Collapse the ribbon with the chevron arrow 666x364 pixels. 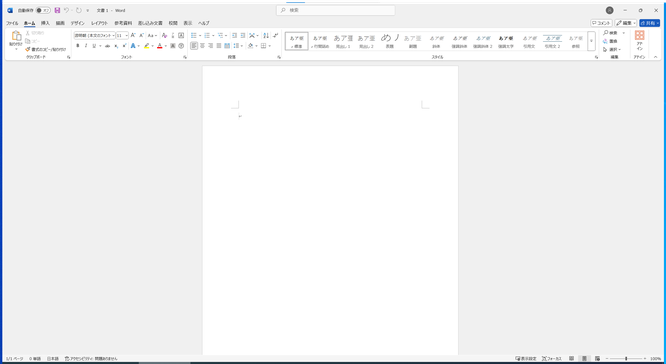point(655,57)
